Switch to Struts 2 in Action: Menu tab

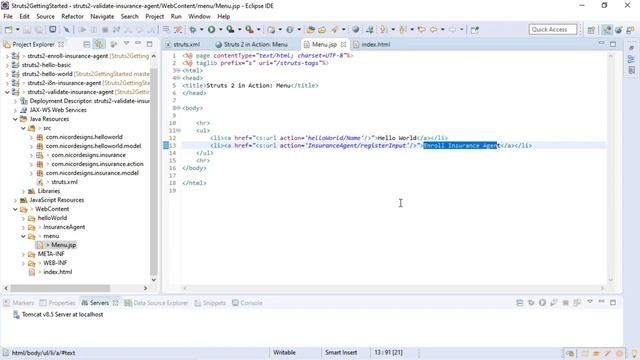tap(251, 44)
